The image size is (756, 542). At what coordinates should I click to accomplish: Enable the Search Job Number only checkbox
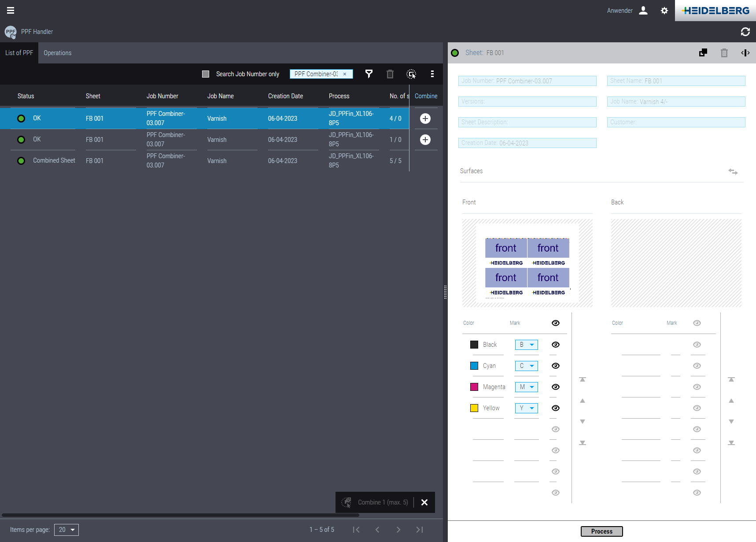point(206,74)
